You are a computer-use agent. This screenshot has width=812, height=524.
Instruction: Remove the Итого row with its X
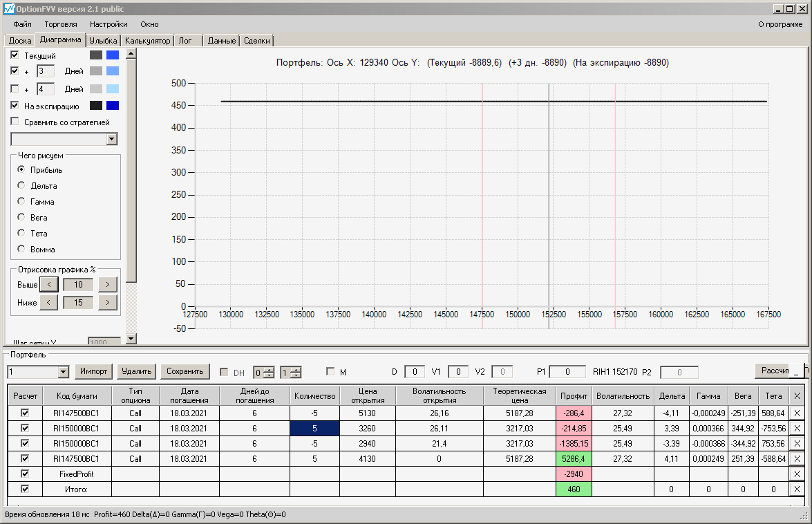(x=797, y=489)
